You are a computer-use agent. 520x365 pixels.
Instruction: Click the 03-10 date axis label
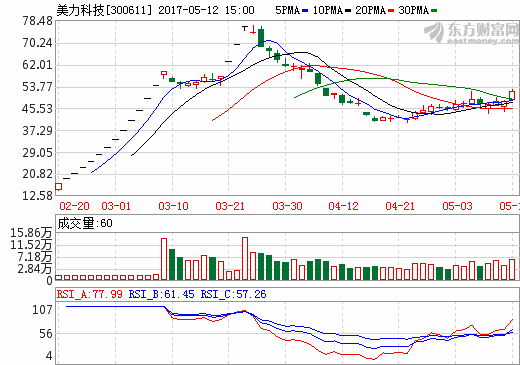click(x=173, y=206)
